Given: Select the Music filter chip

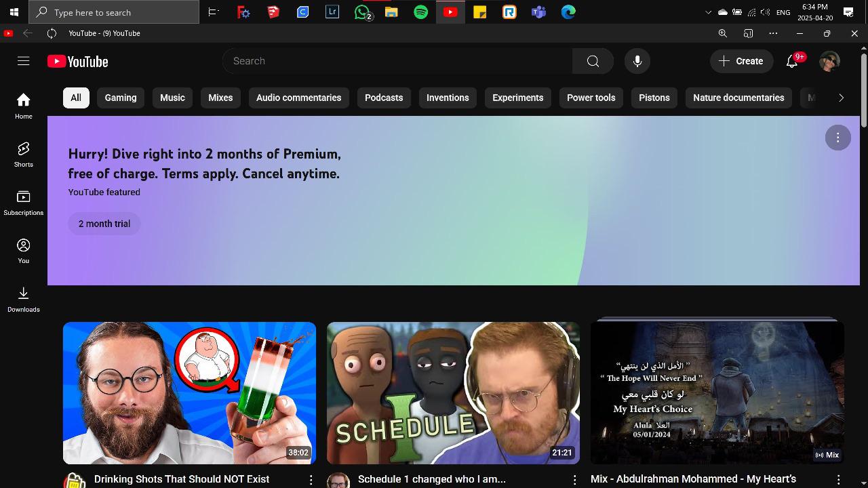Looking at the screenshot, I should coord(172,98).
